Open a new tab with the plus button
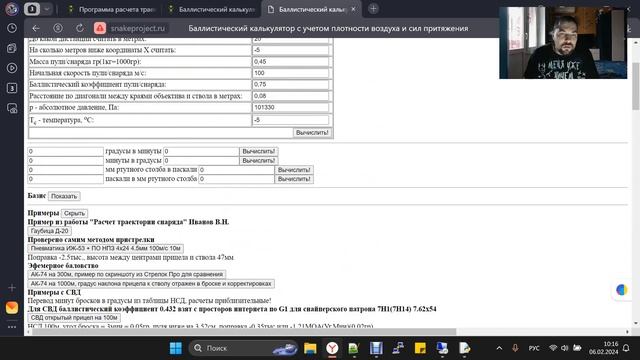Screen dimensions: 640x360 (x=373, y=9)
